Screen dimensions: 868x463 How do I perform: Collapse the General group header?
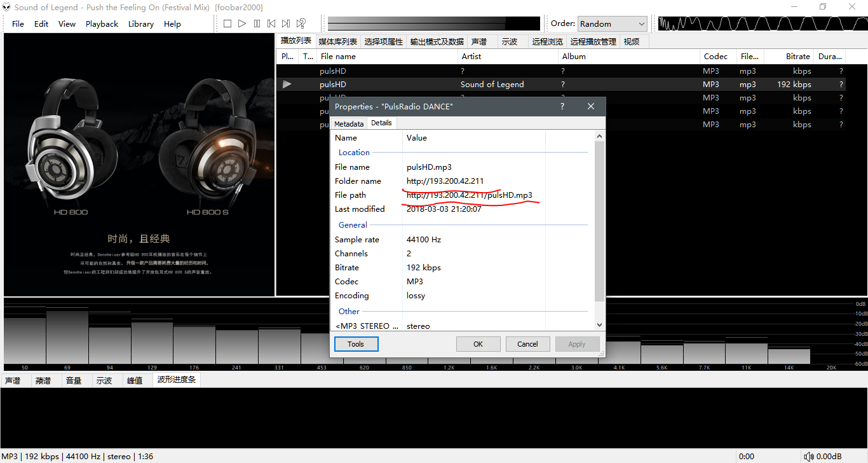(353, 225)
